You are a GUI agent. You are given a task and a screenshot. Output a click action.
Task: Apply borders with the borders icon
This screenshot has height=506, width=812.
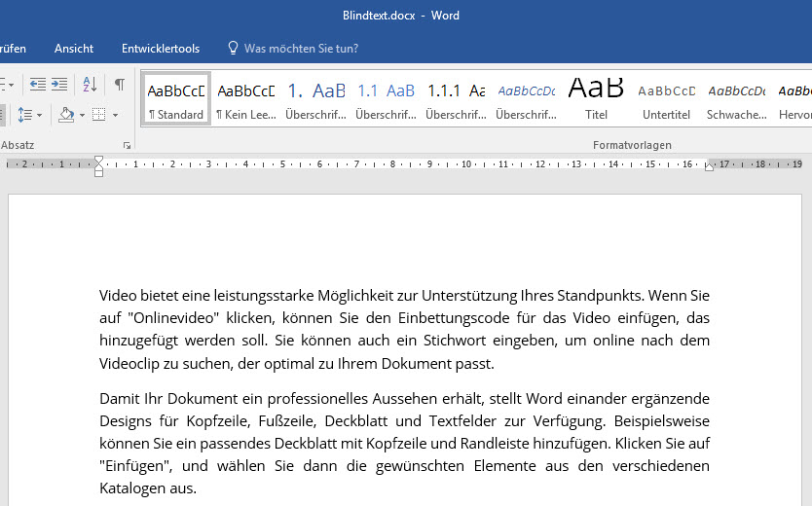[99, 115]
